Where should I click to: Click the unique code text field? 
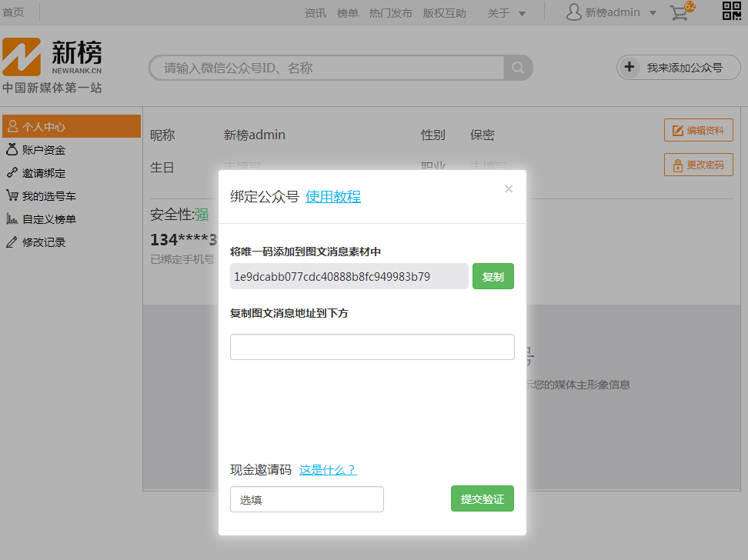[349, 276]
